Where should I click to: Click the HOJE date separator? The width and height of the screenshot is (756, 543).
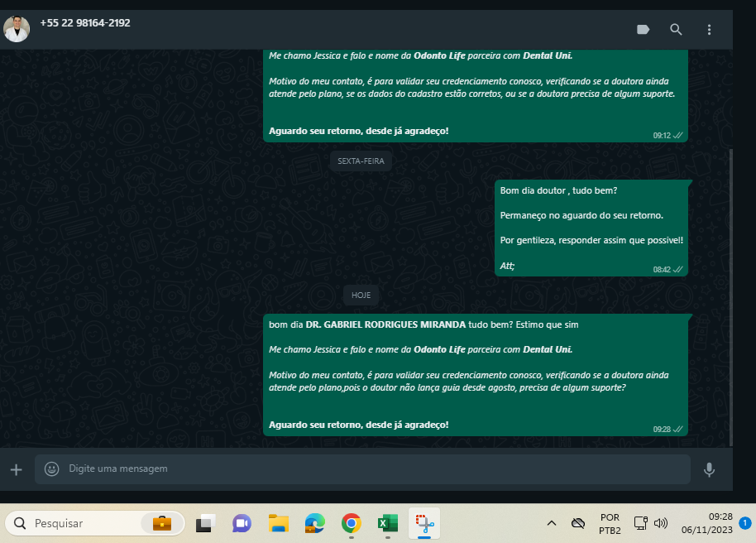361,296
